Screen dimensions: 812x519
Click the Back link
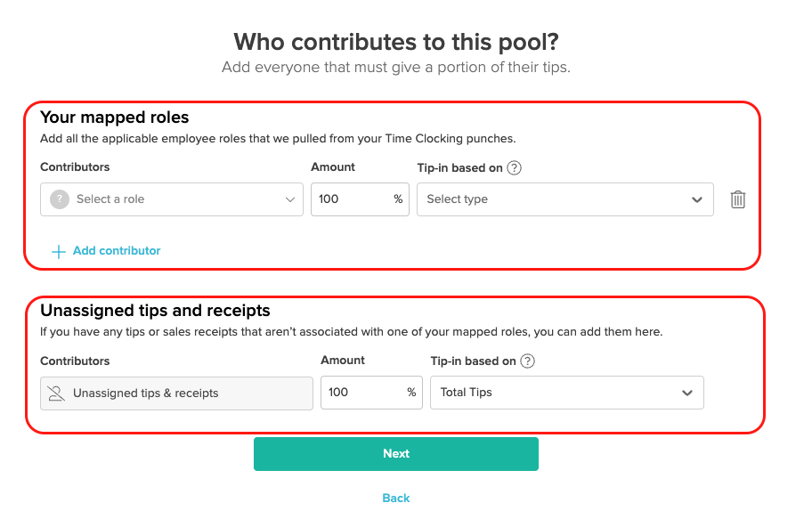pyautogui.click(x=395, y=498)
